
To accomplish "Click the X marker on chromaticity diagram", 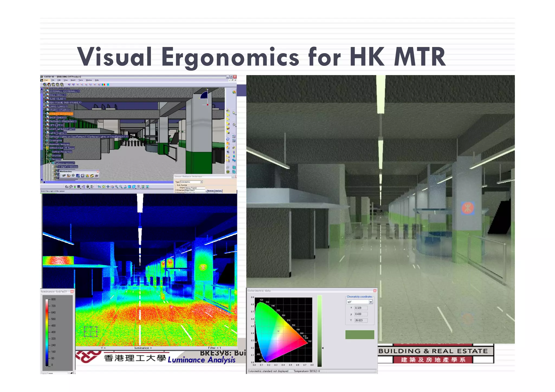I will coord(278,331).
